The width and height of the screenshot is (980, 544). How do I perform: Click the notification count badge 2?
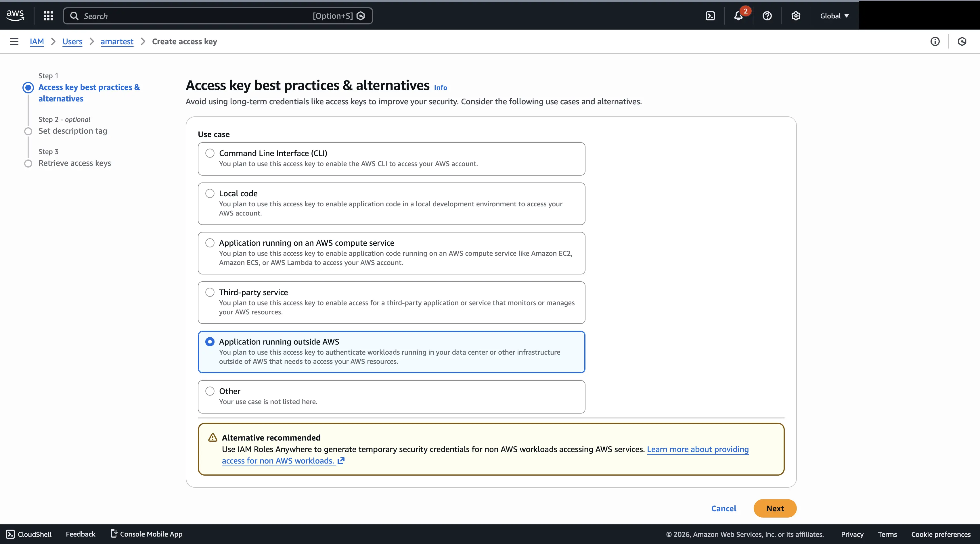(746, 11)
